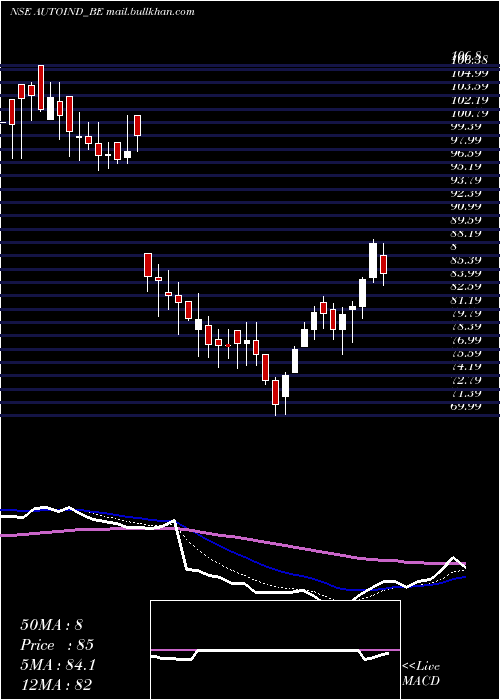
Task: Select the 93.79 price level label
Action: (x=467, y=180)
